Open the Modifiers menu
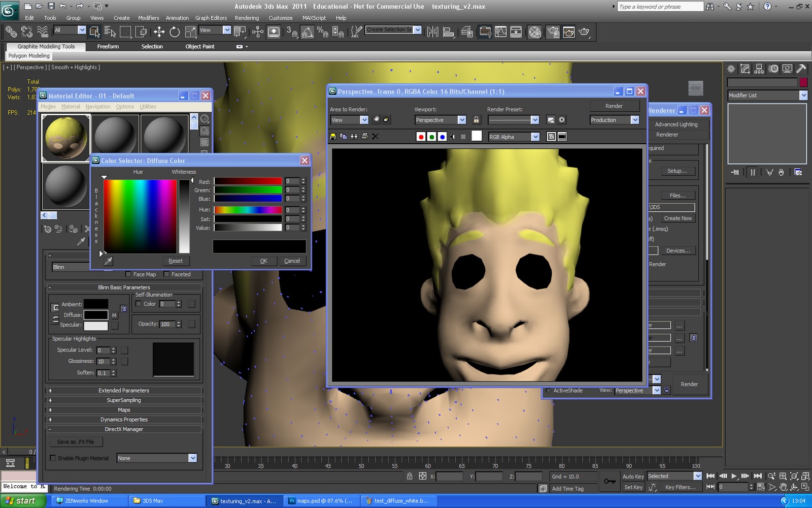 point(148,18)
